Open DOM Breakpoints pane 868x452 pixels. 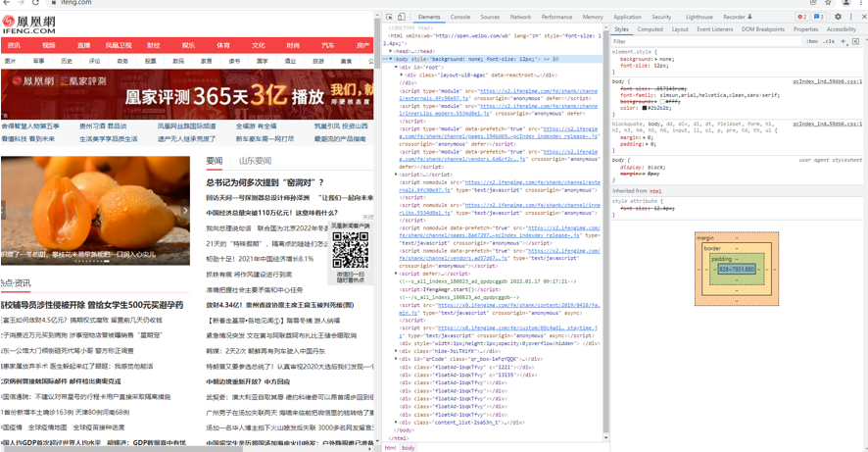[763, 29]
